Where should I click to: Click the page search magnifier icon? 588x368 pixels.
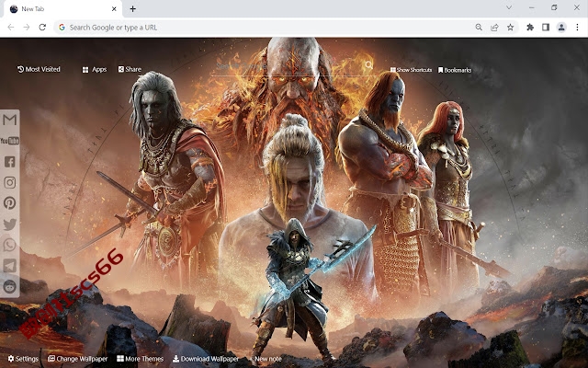pyautogui.click(x=369, y=65)
